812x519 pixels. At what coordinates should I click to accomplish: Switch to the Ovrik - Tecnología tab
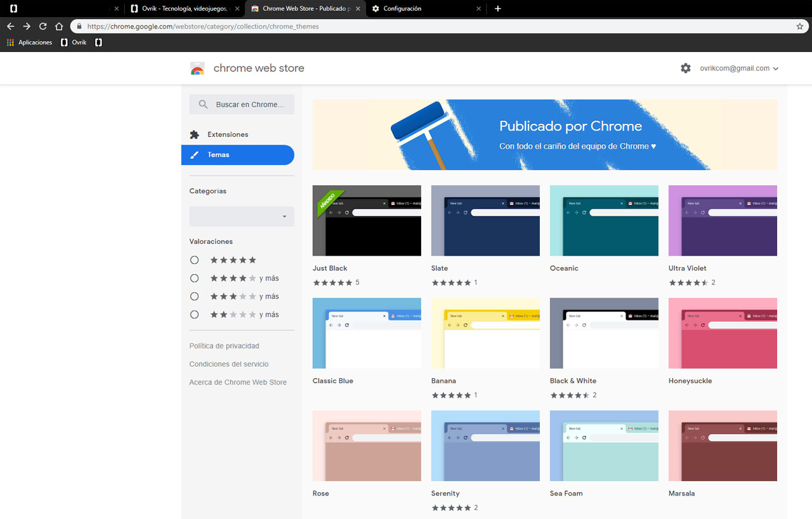[185, 9]
